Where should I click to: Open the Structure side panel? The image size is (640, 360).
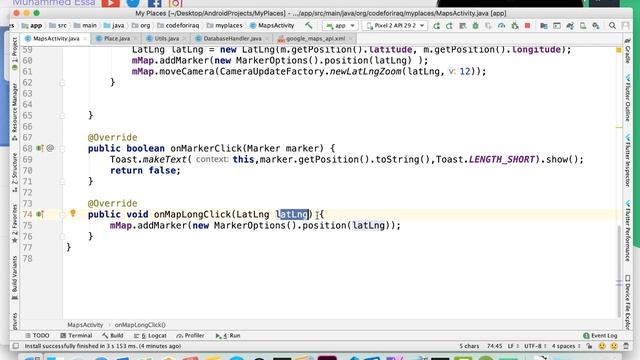click(x=15, y=172)
